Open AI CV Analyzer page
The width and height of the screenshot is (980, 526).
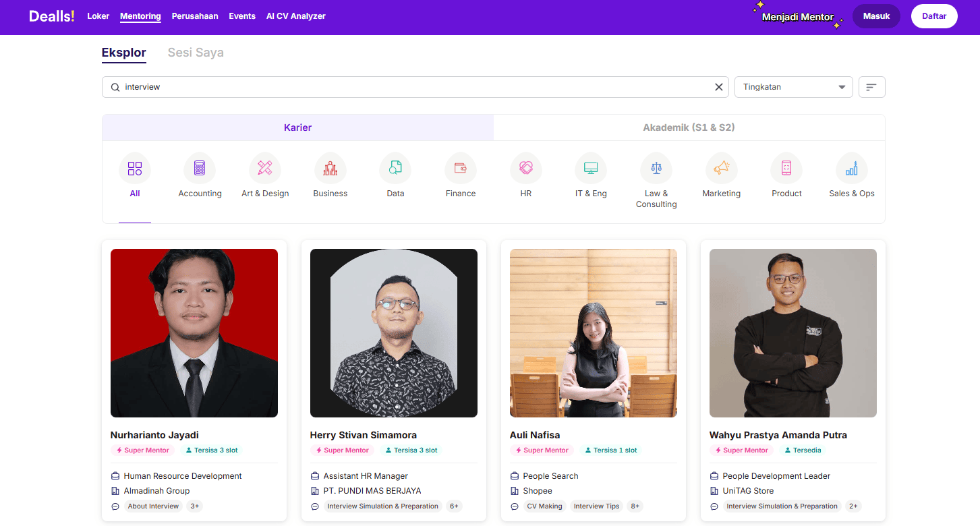(x=296, y=16)
